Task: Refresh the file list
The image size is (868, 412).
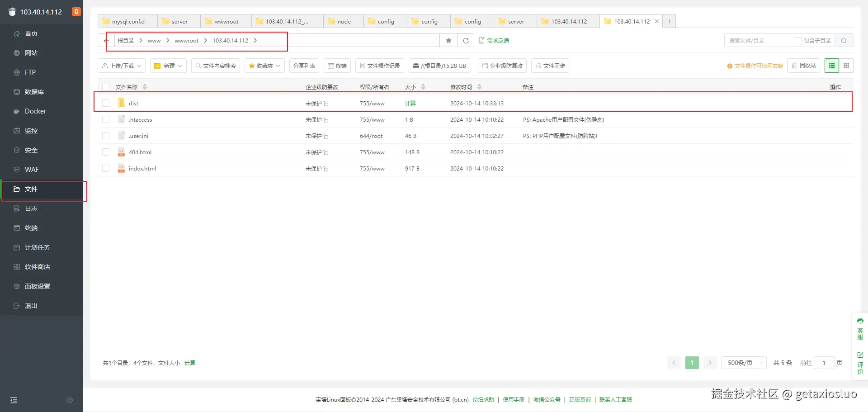Action: [466, 41]
